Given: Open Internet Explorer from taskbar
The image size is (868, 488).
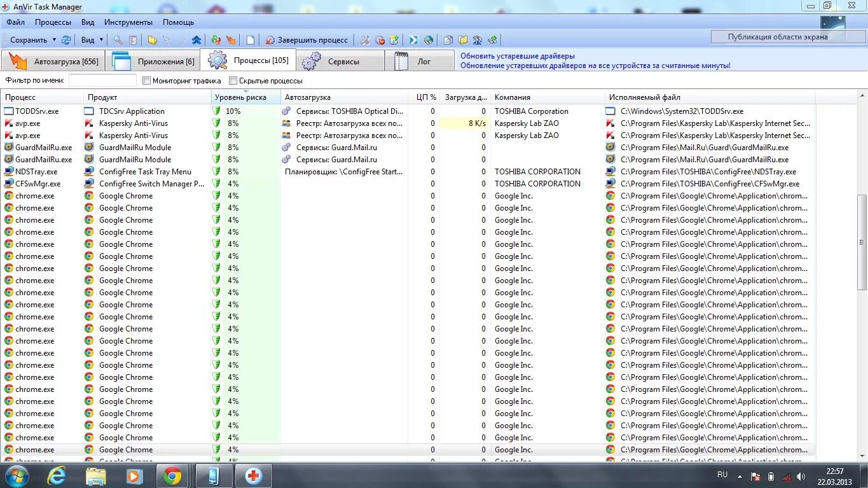Looking at the screenshot, I should [x=57, y=475].
